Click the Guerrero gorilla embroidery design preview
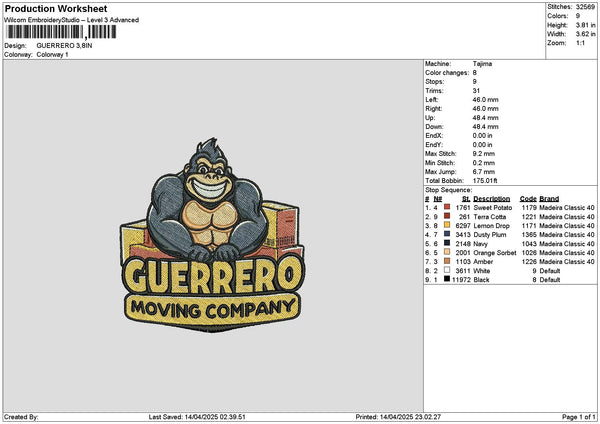The height and width of the screenshot is (424, 600). [x=212, y=235]
